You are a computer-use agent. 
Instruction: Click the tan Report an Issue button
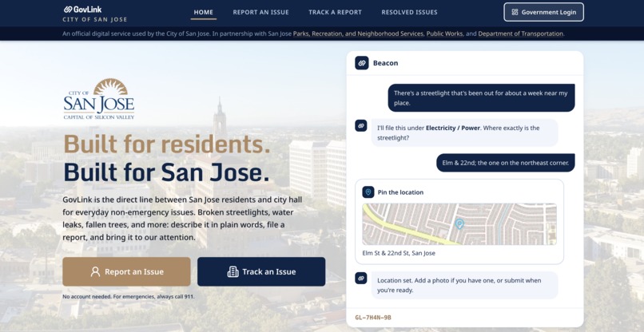tap(126, 271)
